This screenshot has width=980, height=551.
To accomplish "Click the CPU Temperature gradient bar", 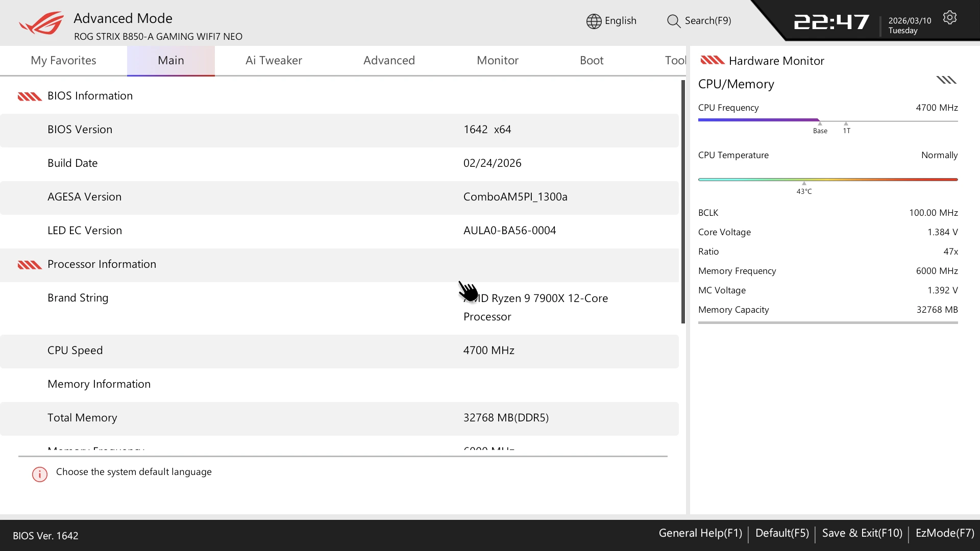I will pos(827,180).
